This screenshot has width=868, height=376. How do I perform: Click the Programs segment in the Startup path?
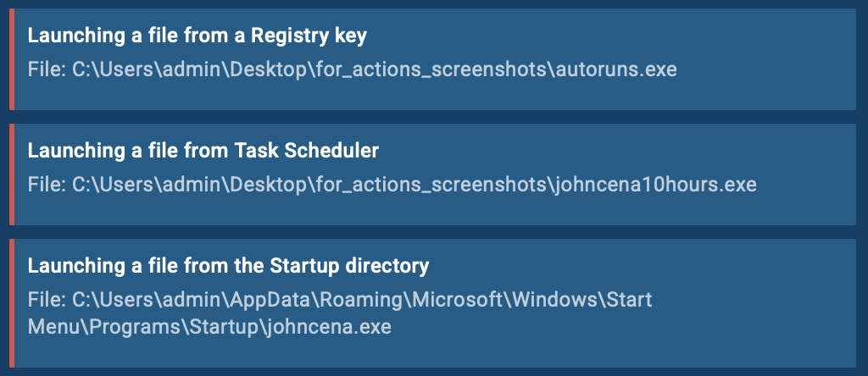(x=112, y=326)
